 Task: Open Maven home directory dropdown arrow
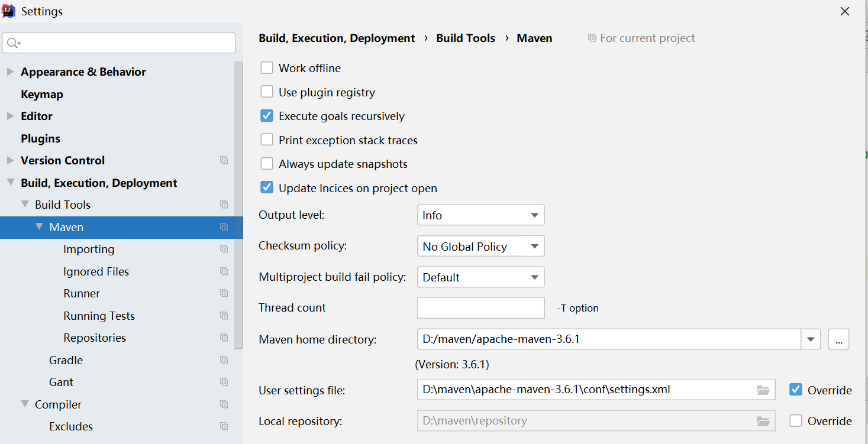[811, 339]
